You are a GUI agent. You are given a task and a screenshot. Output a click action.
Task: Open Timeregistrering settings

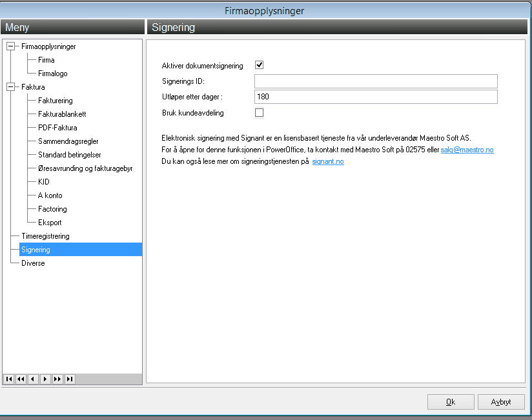tap(45, 236)
